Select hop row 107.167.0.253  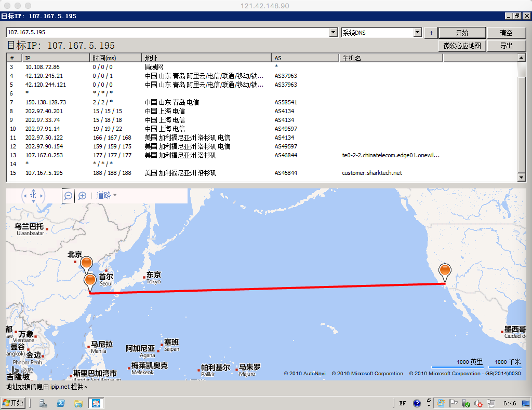(262, 155)
